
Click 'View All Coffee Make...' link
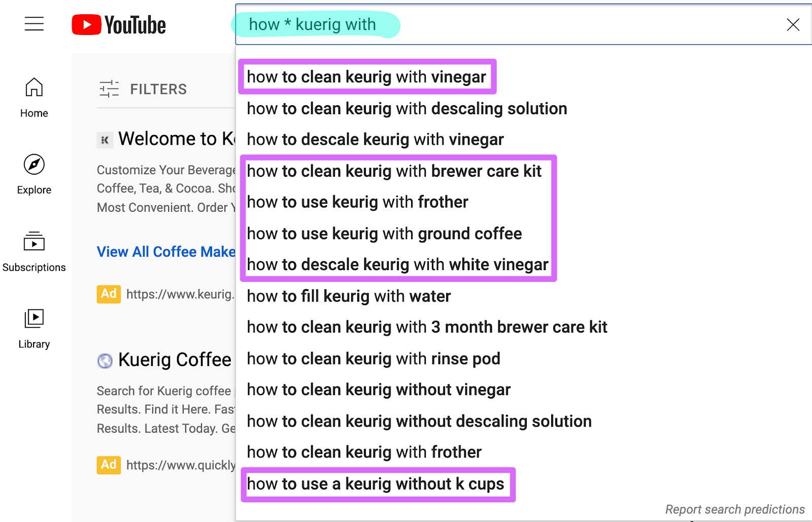(x=166, y=252)
